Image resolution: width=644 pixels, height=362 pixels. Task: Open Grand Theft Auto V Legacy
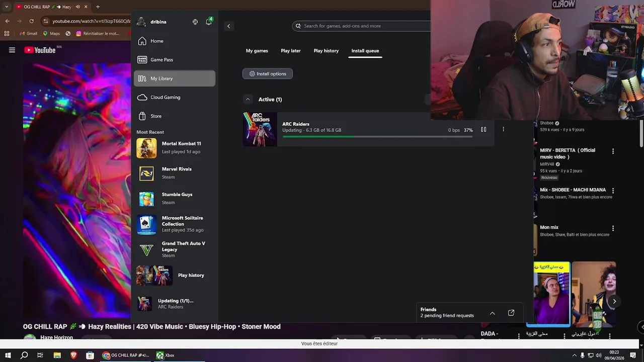175,250
